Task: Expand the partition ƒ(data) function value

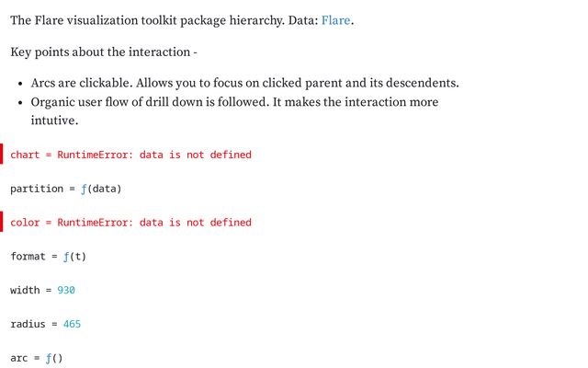Action: (96, 189)
